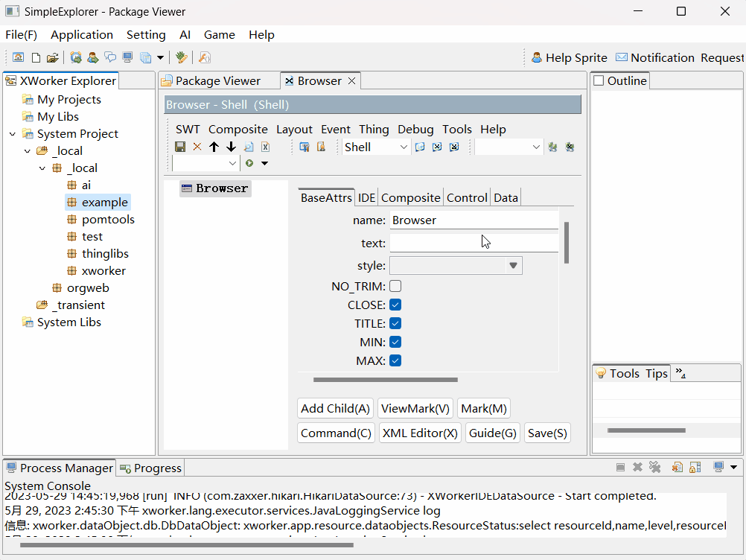Click the empty text input field
This screenshot has height=560, width=746.
474,243
